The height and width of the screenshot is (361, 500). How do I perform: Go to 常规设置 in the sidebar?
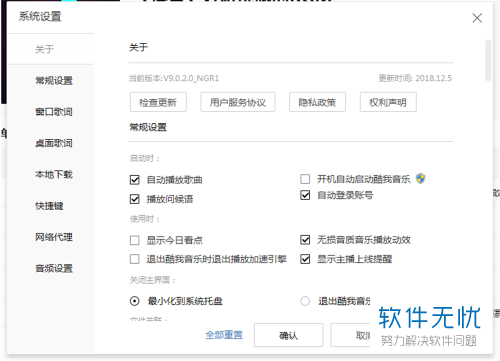point(54,81)
